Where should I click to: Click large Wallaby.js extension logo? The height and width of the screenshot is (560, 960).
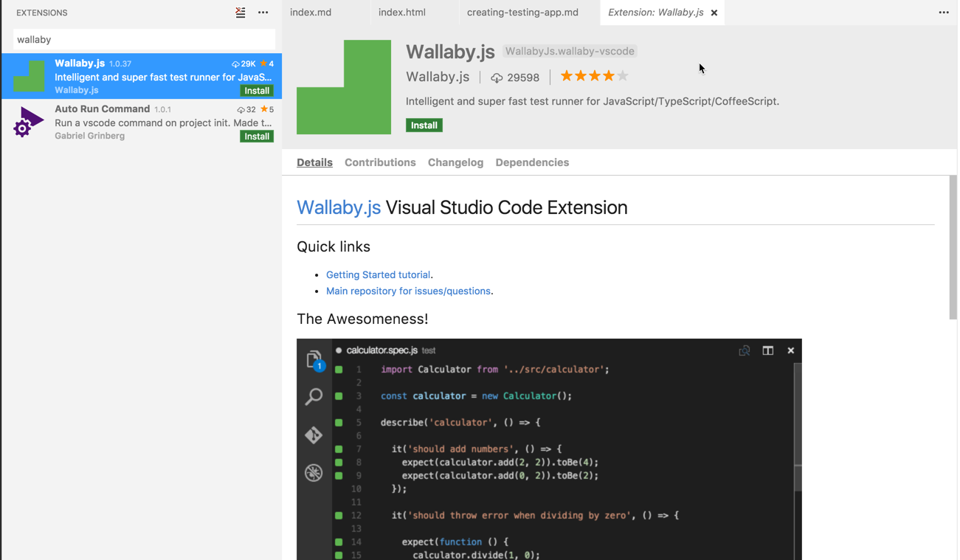(344, 87)
